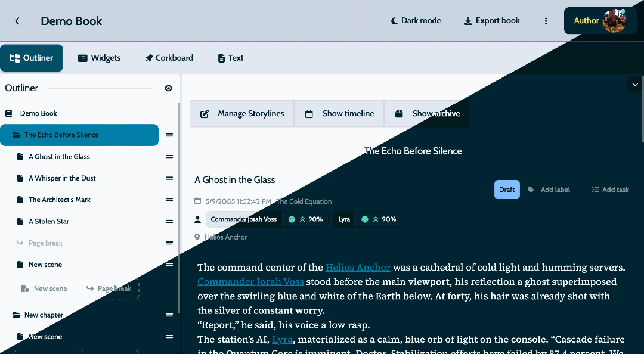Switch to the Corkboard tab
This screenshot has height=354, width=644.
point(169,58)
